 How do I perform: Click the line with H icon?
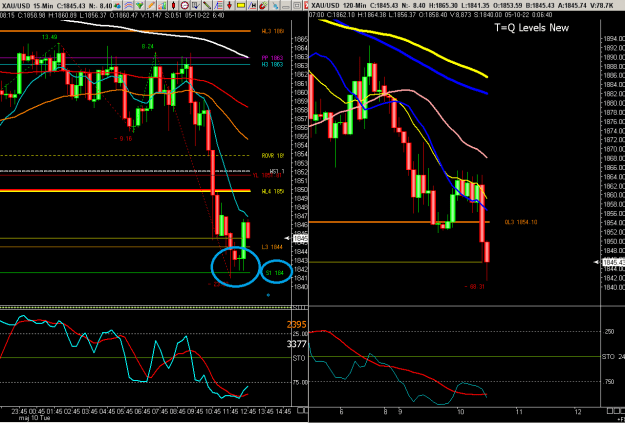click(x=252, y=6)
